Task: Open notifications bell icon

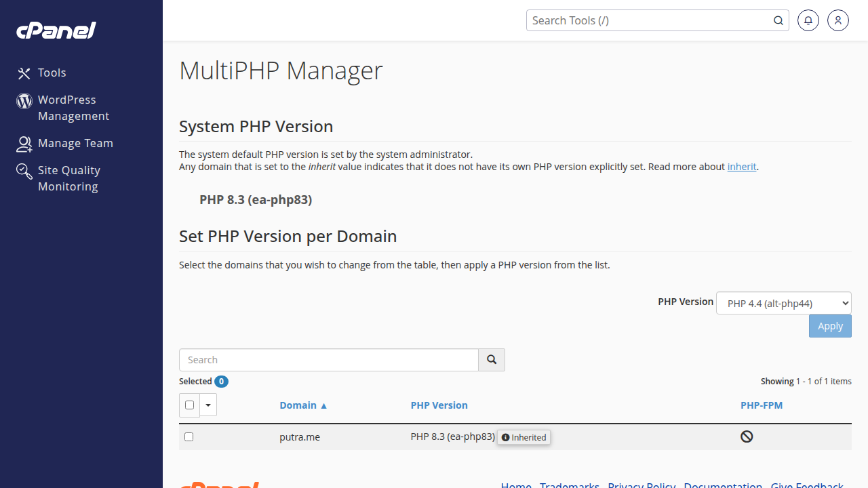Action: coord(808,20)
